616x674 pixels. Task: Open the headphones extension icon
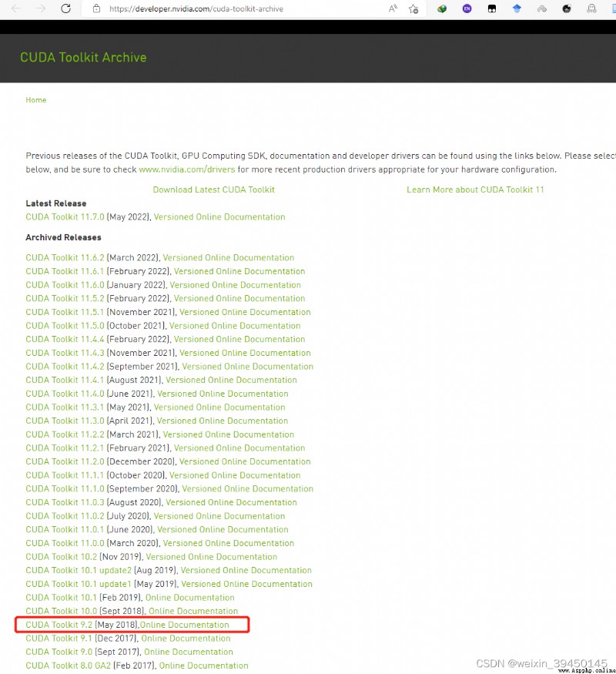(591, 8)
